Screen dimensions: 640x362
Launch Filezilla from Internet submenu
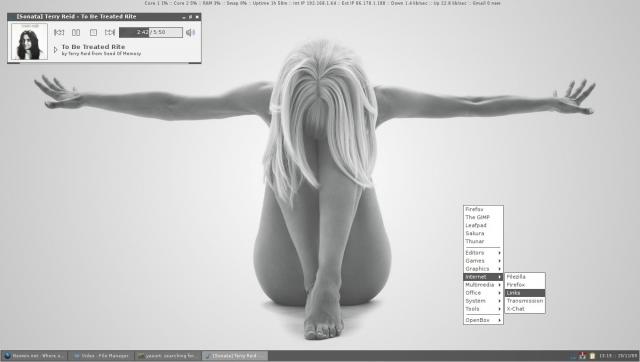pos(525,277)
